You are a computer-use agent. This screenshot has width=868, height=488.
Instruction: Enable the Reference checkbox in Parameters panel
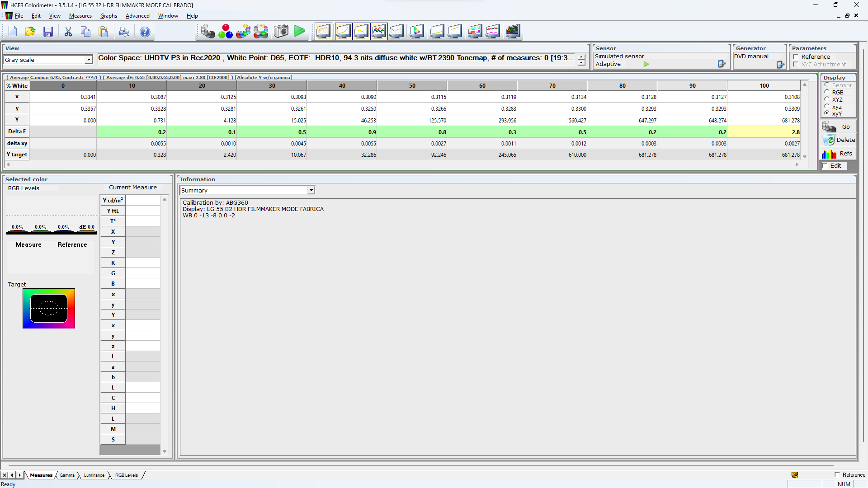click(796, 56)
